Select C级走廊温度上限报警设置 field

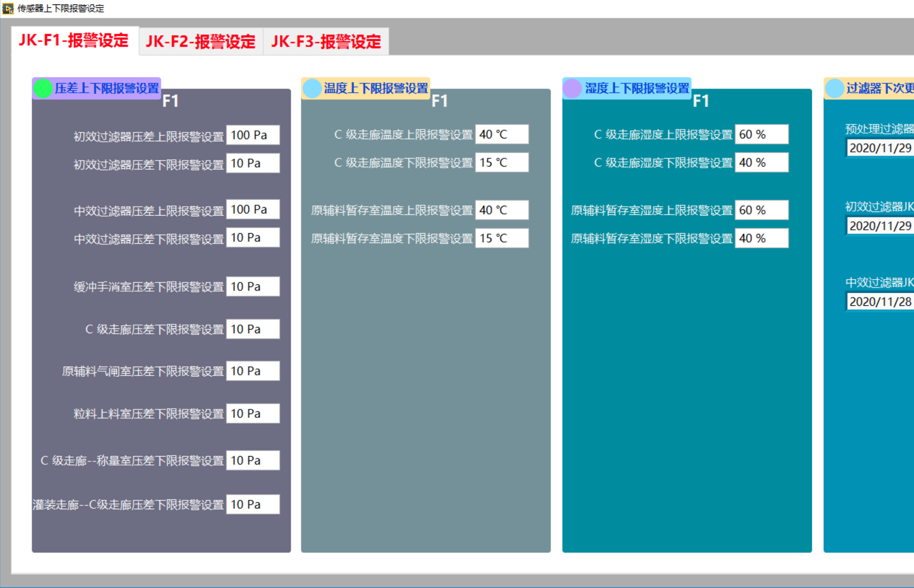point(502,134)
